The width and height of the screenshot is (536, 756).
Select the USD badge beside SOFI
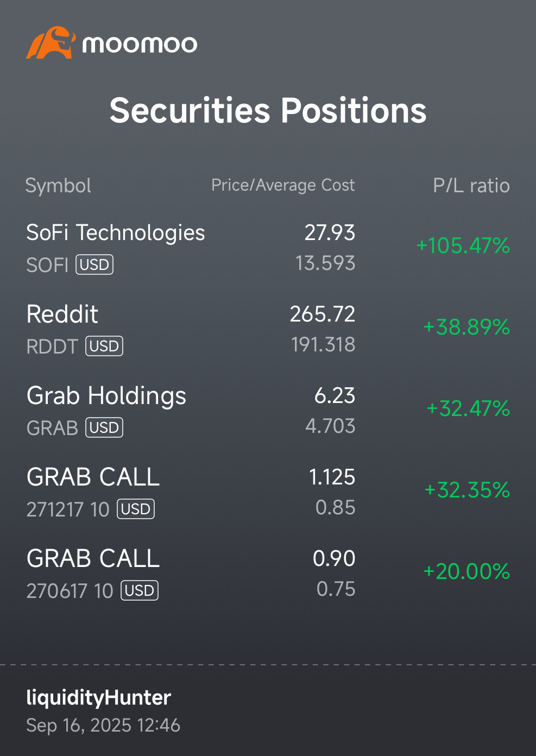(x=94, y=264)
